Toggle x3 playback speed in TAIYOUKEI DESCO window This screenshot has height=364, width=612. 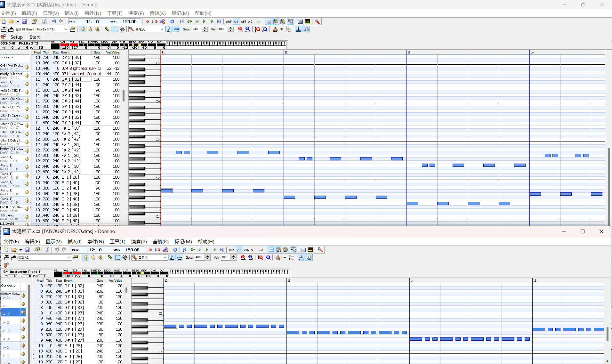[x=261, y=250]
